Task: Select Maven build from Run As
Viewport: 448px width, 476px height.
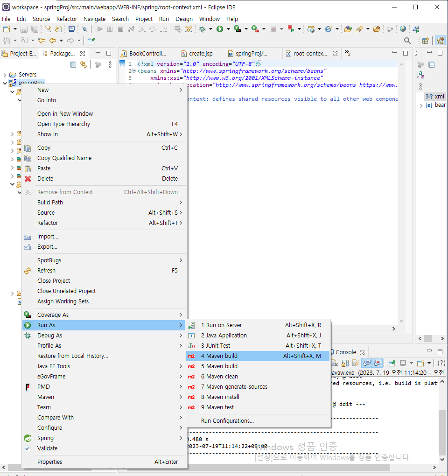Action: [x=258, y=356]
